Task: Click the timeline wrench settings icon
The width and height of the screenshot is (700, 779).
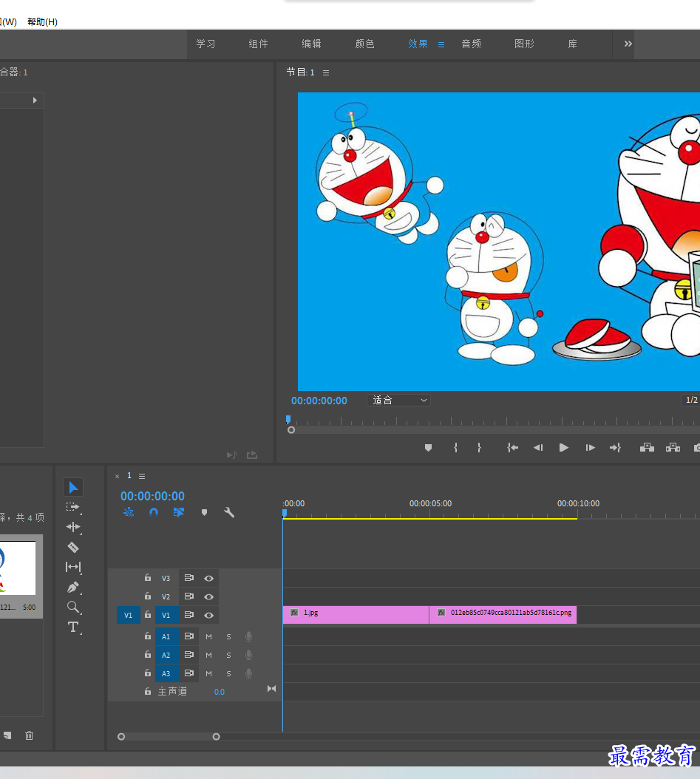Action: pyautogui.click(x=229, y=512)
